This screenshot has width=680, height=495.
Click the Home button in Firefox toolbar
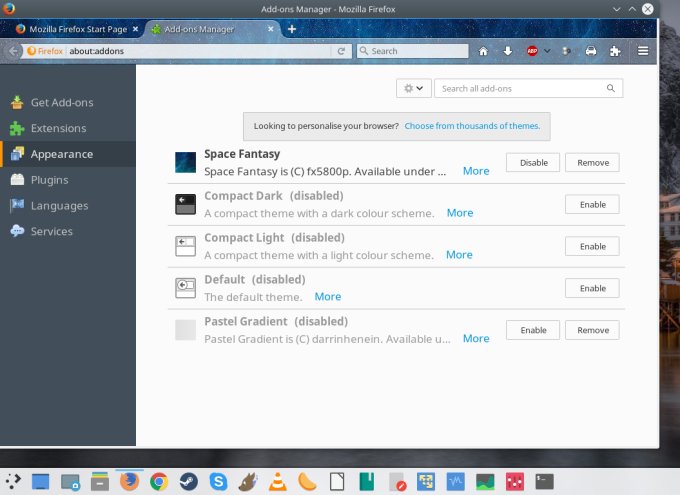484,51
